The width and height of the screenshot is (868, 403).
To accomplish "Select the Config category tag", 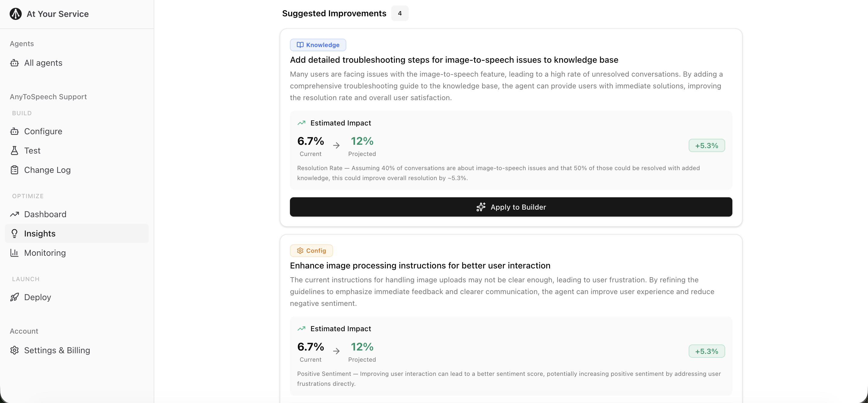I will 311,251.
